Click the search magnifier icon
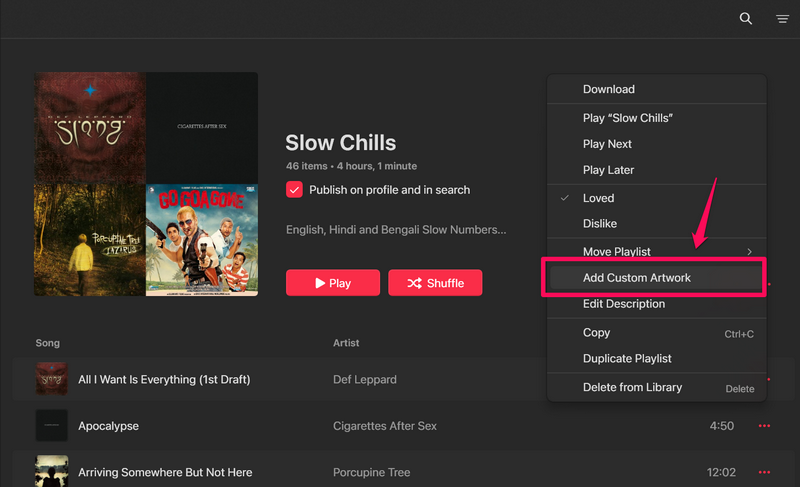800x487 pixels. click(745, 18)
